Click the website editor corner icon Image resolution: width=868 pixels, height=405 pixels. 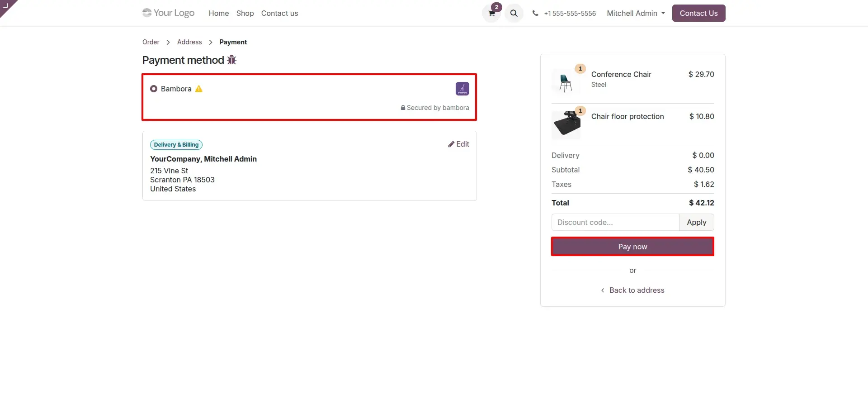(x=6, y=6)
